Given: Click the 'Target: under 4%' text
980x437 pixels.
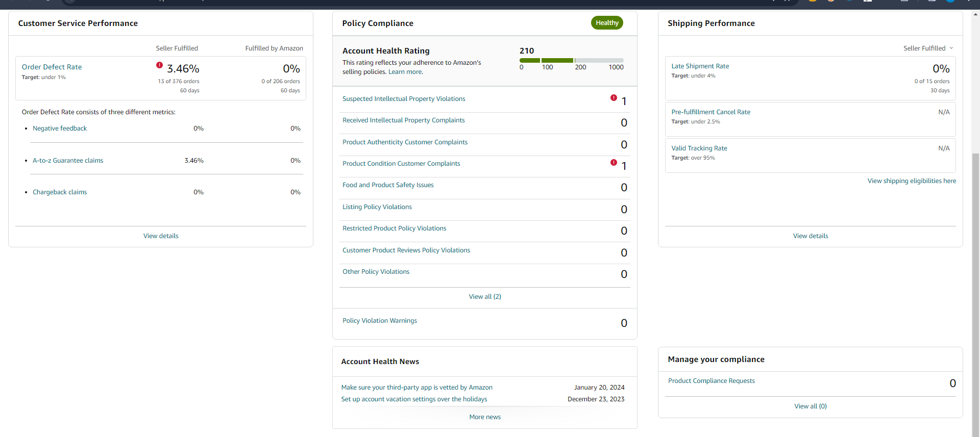Looking at the screenshot, I should click(693, 76).
